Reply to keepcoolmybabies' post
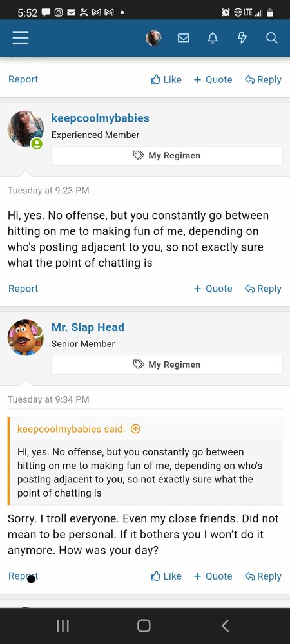 pyautogui.click(x=263, y=289)
